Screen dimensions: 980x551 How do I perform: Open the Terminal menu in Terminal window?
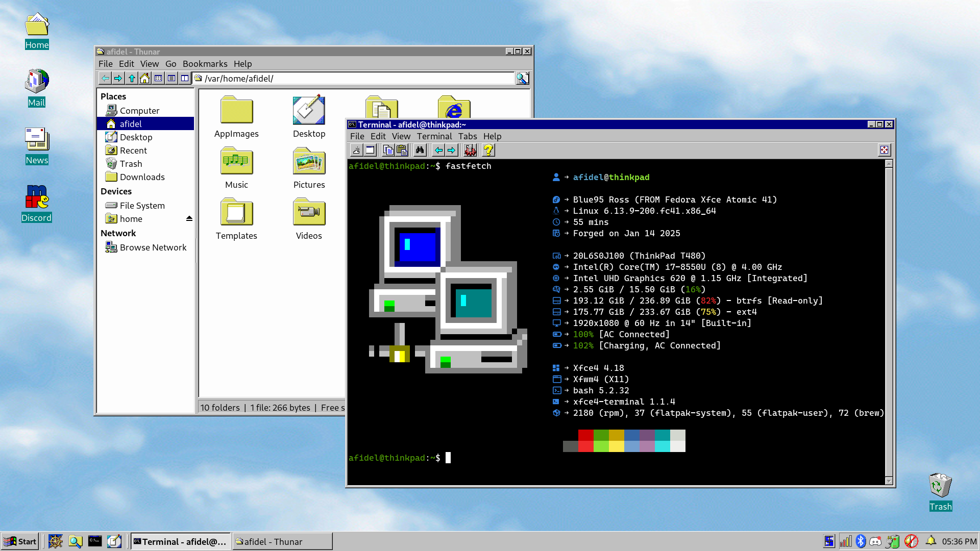pos(434,136)
